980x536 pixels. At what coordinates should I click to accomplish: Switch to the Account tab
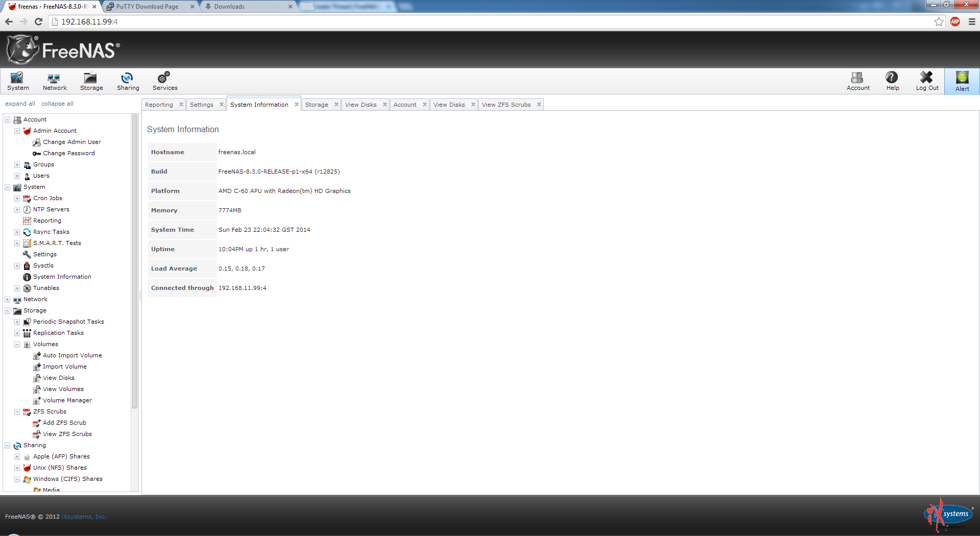pos(405,105)
